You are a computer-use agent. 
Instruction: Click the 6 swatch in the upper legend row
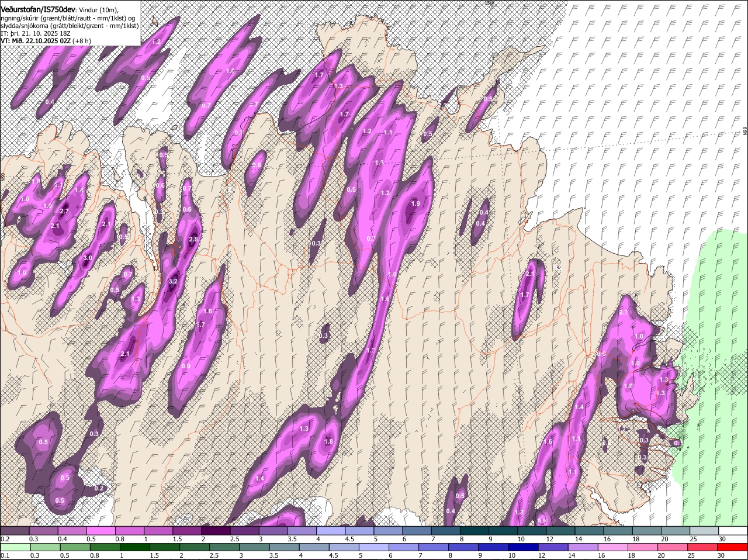(416, 531)
